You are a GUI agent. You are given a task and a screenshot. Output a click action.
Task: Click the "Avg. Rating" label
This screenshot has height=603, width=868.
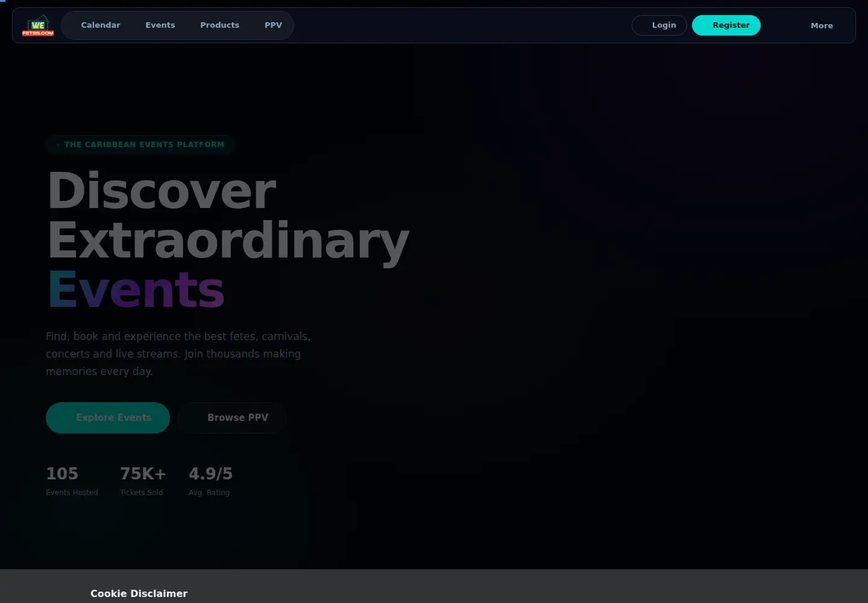pos(209,493)
